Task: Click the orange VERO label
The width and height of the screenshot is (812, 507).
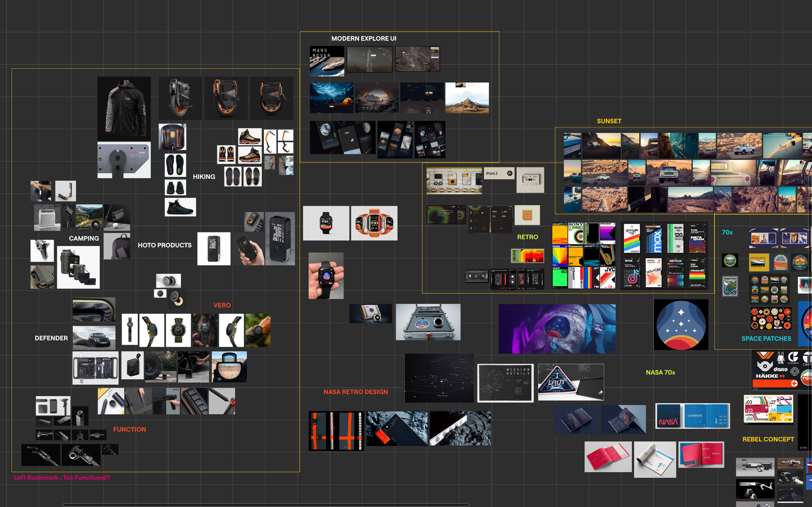Action: (x=222, y=305)
